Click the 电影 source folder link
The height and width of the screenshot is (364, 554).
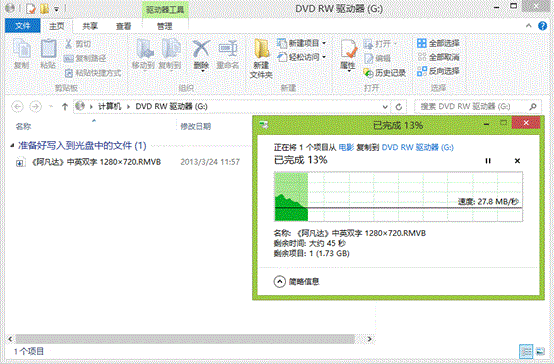pos(346,147)
